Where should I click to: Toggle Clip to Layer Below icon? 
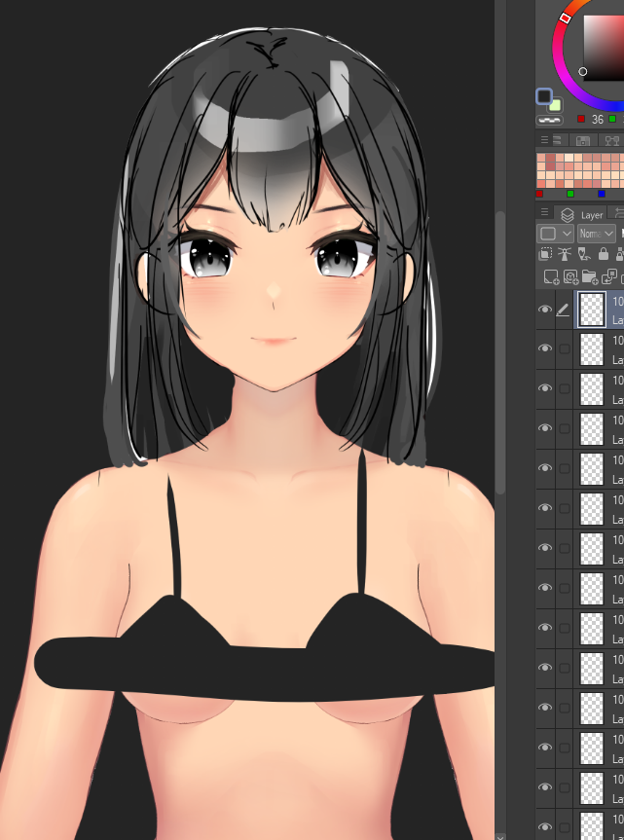(545, 254)
